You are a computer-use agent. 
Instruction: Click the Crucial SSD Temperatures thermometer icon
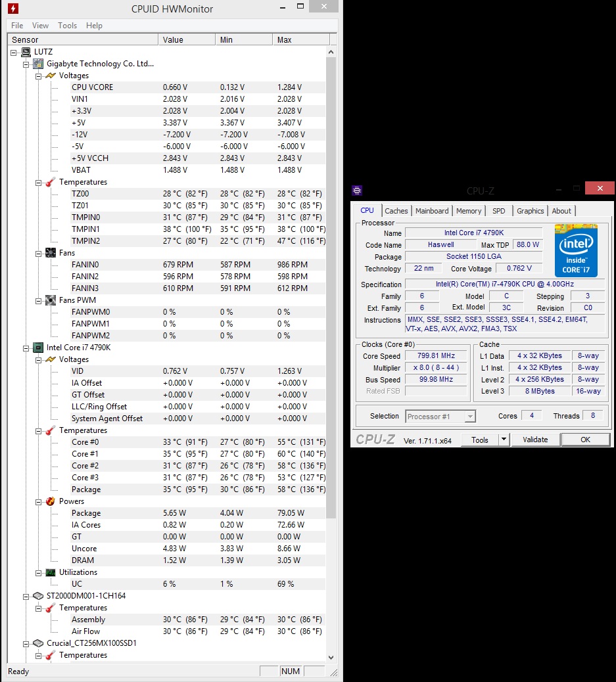[51, 655]
